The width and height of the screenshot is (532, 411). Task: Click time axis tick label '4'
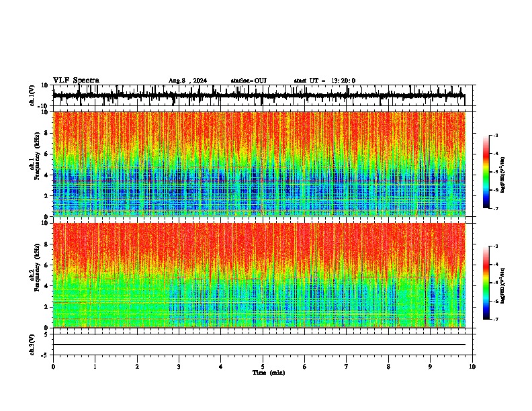(x=221, y=367)
